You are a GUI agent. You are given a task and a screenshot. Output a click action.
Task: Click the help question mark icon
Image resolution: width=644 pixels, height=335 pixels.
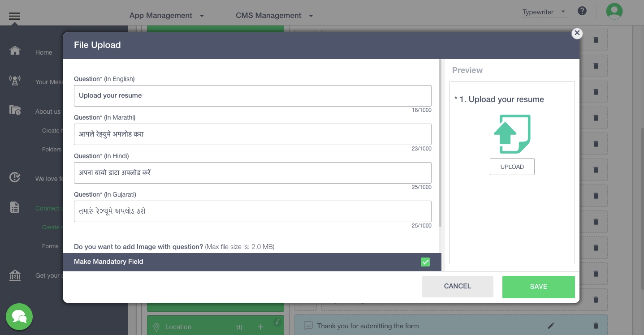582,11
